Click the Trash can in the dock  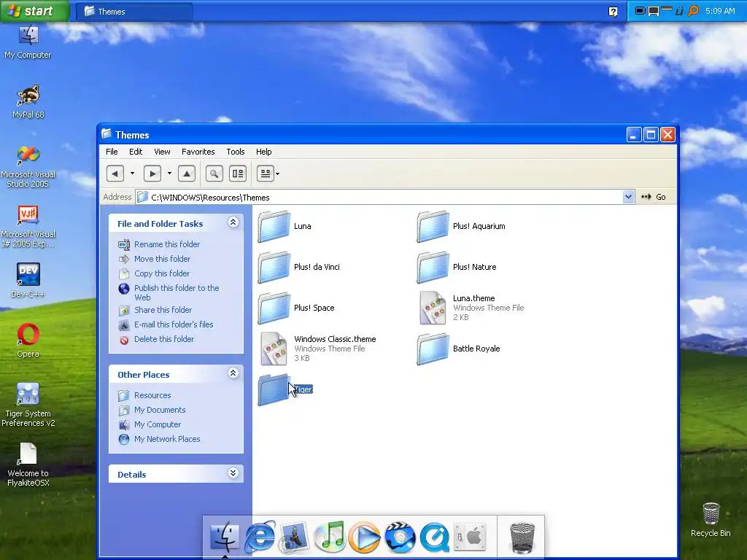pos(522,538)
